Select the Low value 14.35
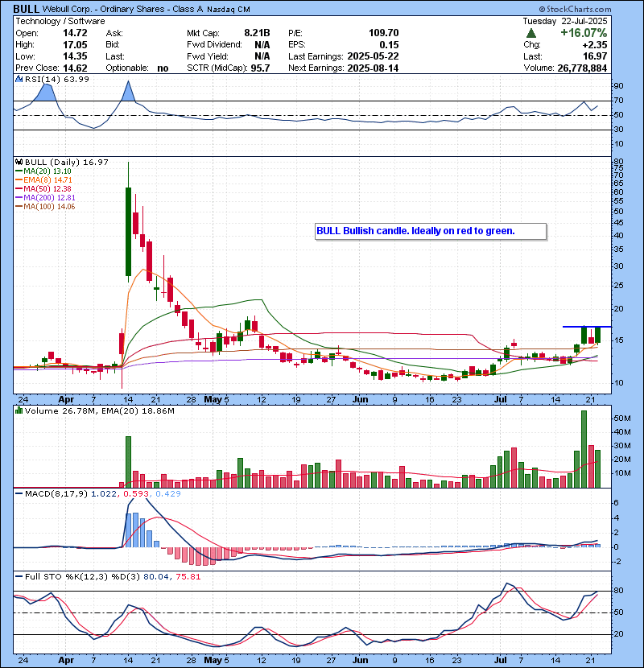The height and width of the screenshot is (668, 644). (75, 56)
